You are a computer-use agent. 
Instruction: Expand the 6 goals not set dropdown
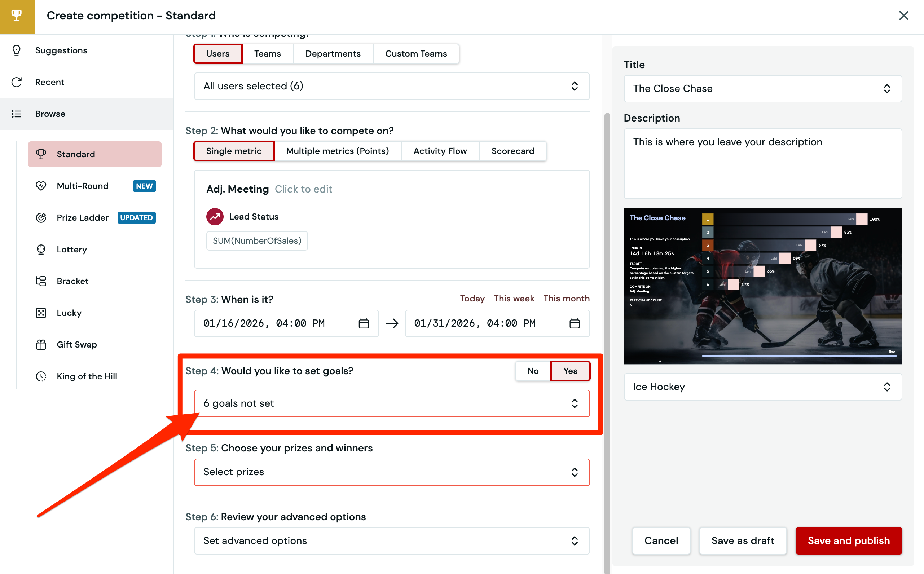click(x=391, y=403)
